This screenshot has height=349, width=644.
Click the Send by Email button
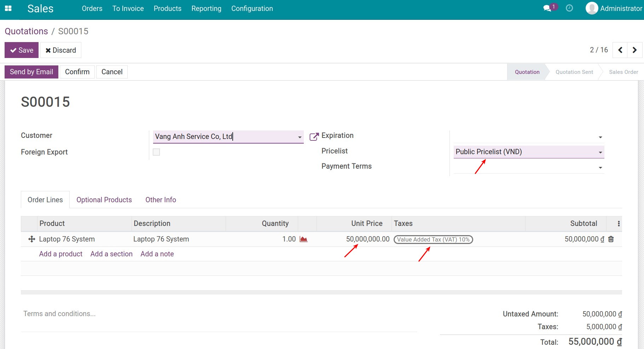[31, 72]
